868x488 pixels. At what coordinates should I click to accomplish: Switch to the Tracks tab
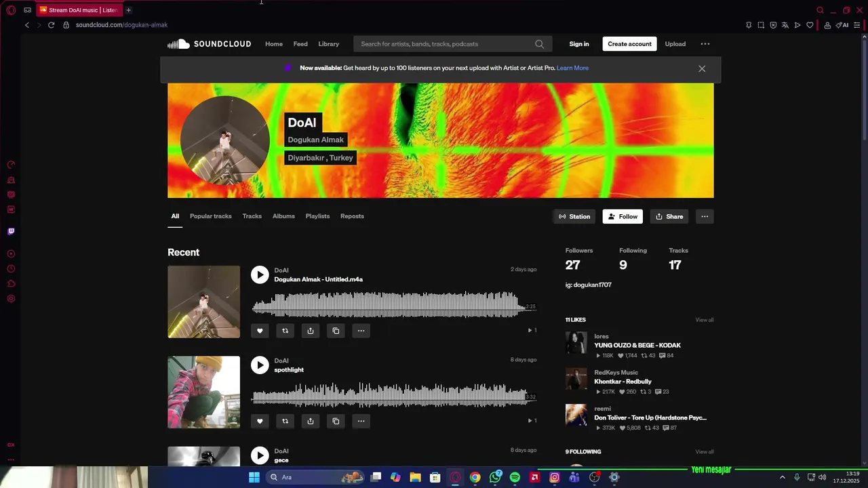pos(252,216)
